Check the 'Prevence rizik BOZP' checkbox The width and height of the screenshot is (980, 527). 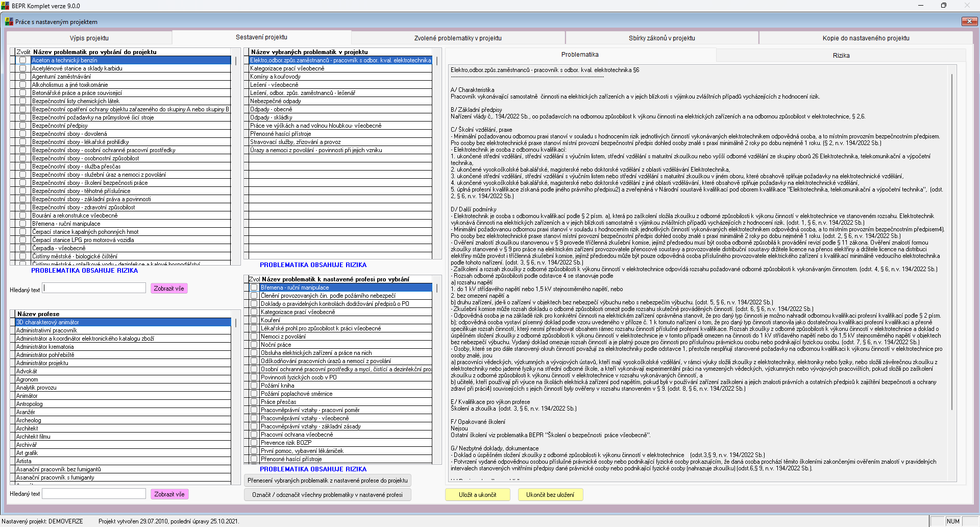click(254, 443)
